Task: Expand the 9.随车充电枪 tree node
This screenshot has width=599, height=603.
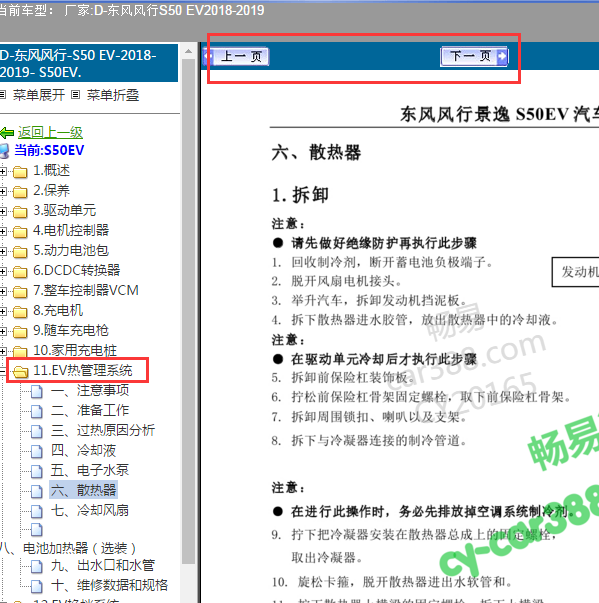Action: point(3,331)
